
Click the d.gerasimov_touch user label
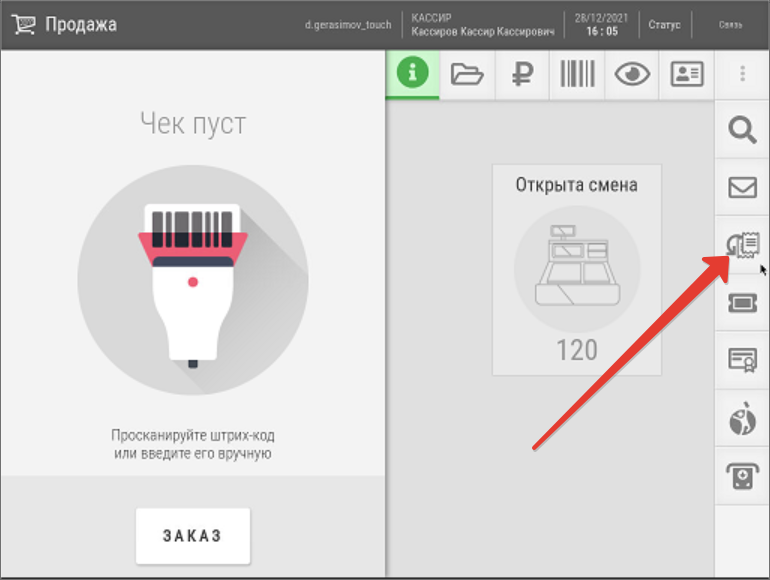coord(348,25)
